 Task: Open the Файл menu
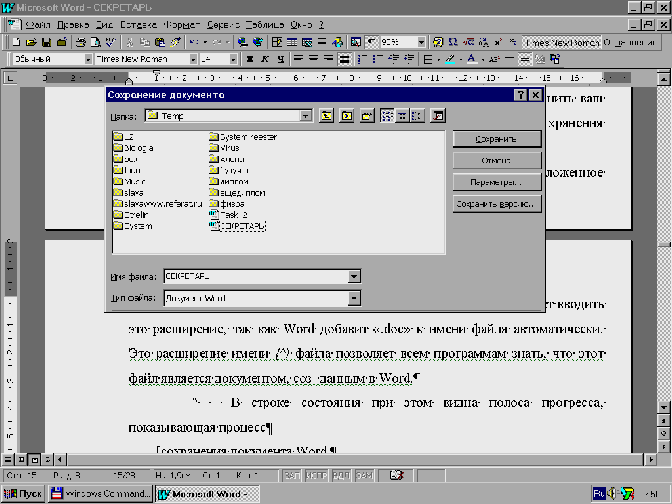point(37,24)
